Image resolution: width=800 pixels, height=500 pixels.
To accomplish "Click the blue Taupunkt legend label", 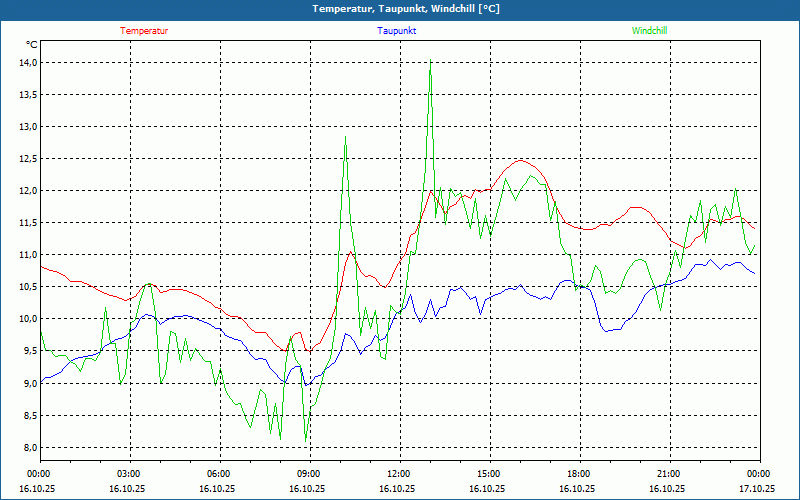I will pyautogui.click(x=397, y=31).
